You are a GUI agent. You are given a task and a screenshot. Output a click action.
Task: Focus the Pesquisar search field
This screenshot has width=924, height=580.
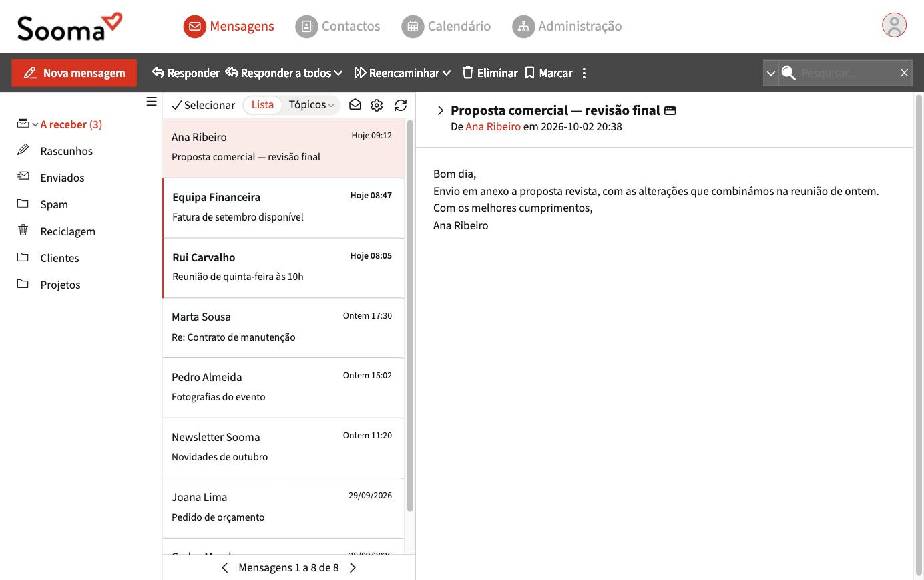847,73
